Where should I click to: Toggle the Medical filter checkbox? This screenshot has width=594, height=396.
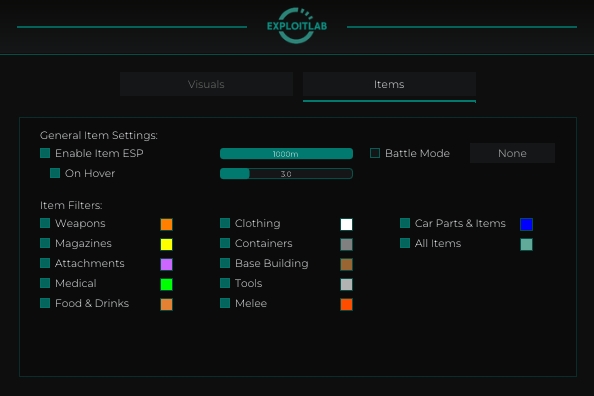point(45,283)
